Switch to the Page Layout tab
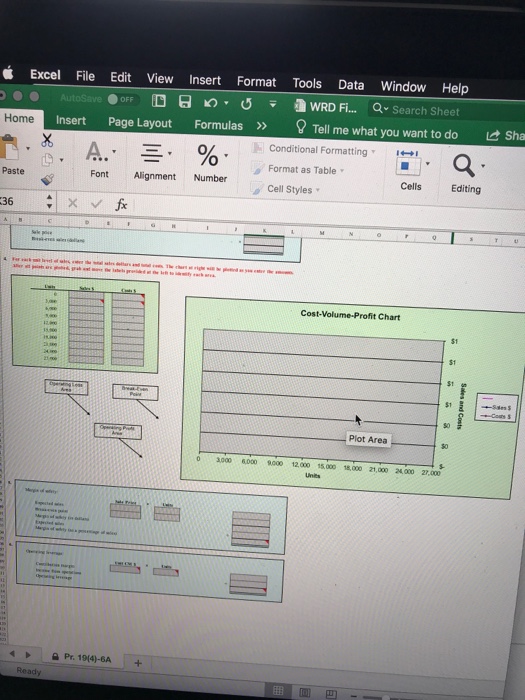Viewport: 525px width, 700px height. click(140, 123)
